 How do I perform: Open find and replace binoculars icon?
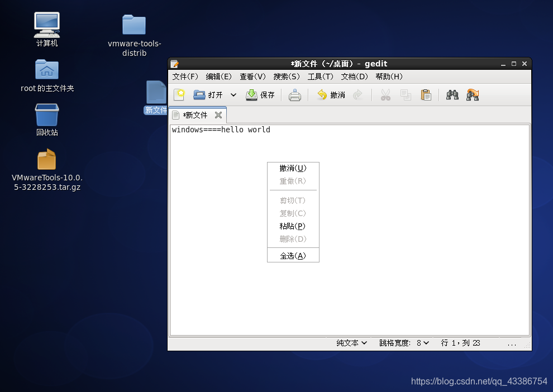pyautogui.click(x=473, y=95)
